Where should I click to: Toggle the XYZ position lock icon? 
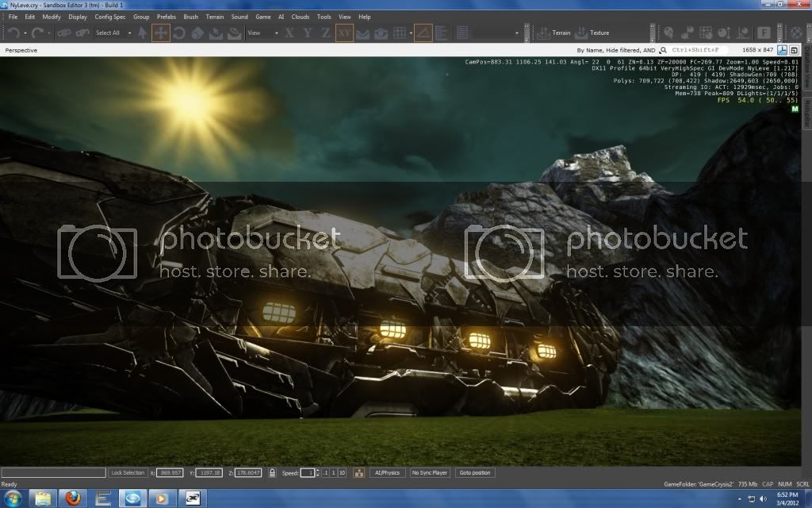pos(272,473)
